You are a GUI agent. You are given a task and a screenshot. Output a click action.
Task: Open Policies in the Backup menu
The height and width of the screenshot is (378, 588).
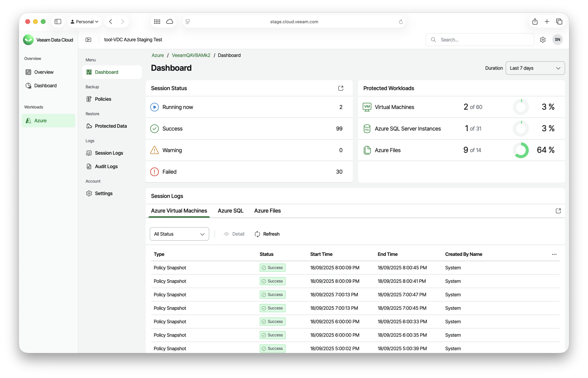coord(103,99)
